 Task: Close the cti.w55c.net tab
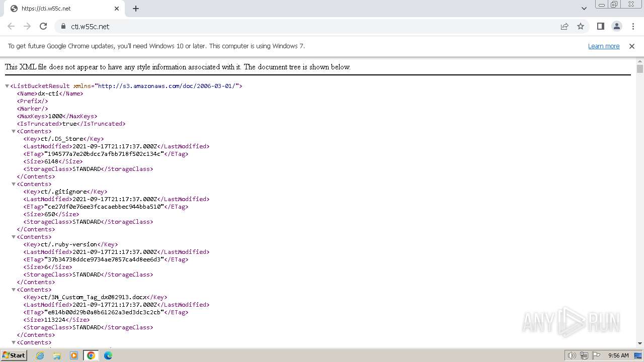click(117, 9)
